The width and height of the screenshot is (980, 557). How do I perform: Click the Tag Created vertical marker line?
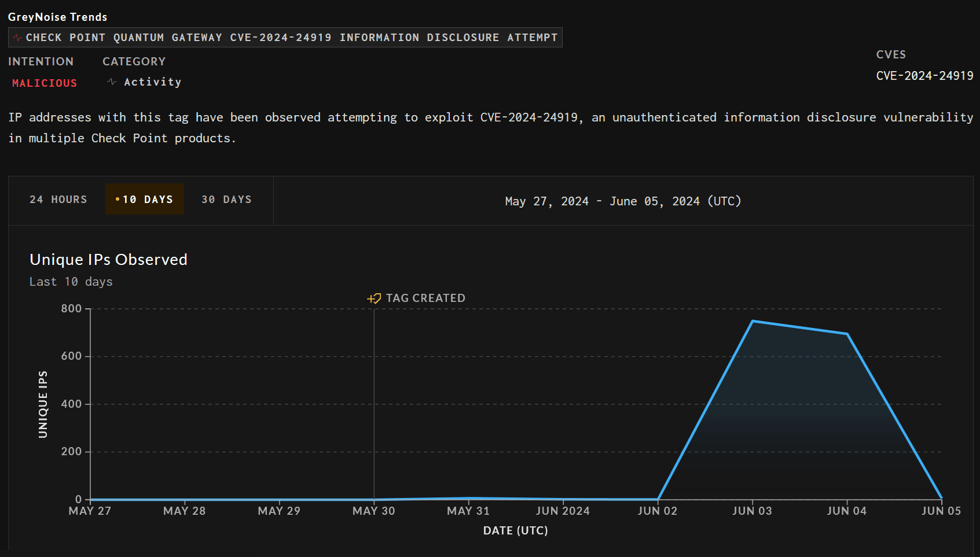click(374, 405)
